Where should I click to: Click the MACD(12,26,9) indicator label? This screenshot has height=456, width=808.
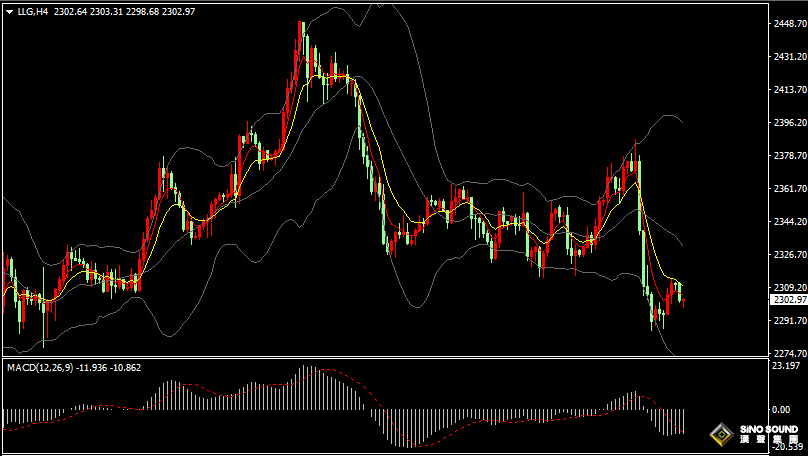tap(40, 368)
